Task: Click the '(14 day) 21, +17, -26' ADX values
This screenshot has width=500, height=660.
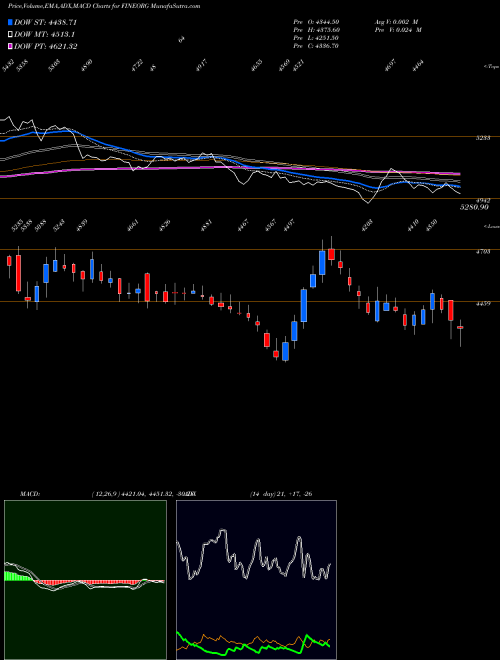Action: 281,494
